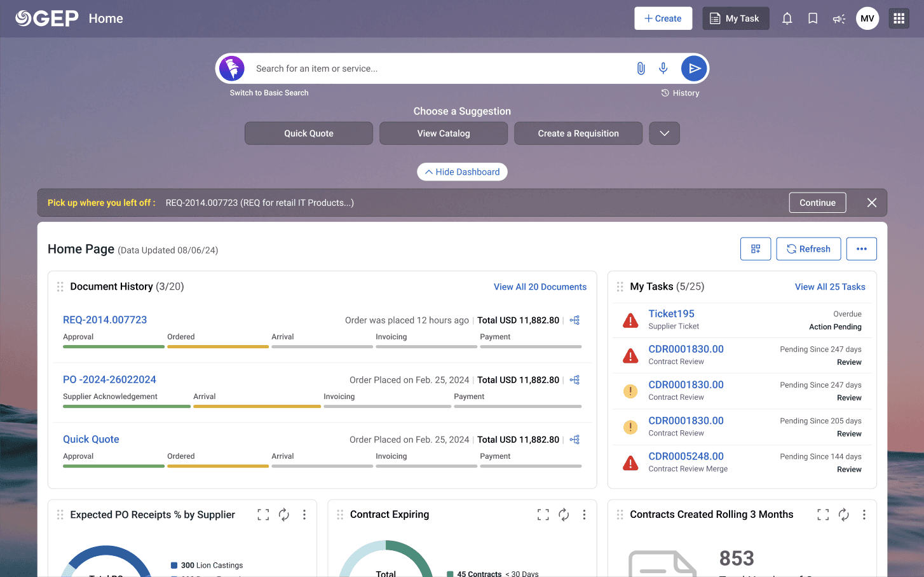The width and height of the screenshot is (924, 577).
Task: Click the warning icon for CDR0001830.00 pending 205 days
Action: tap(630, 427)
